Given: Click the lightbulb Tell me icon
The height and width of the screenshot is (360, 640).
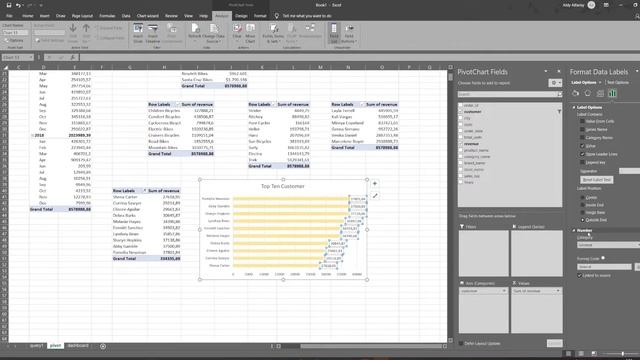Looking at the screenshot, I should (x=276, y=16).
